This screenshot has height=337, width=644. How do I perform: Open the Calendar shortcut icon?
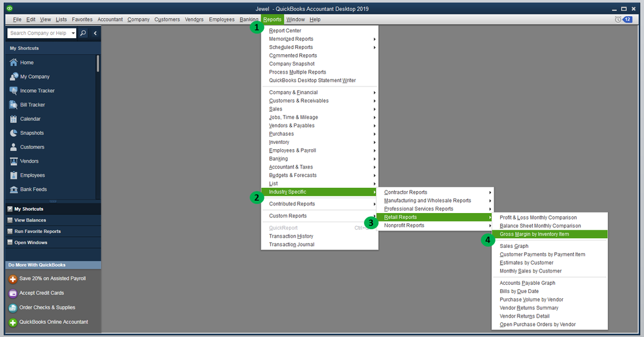14,119
